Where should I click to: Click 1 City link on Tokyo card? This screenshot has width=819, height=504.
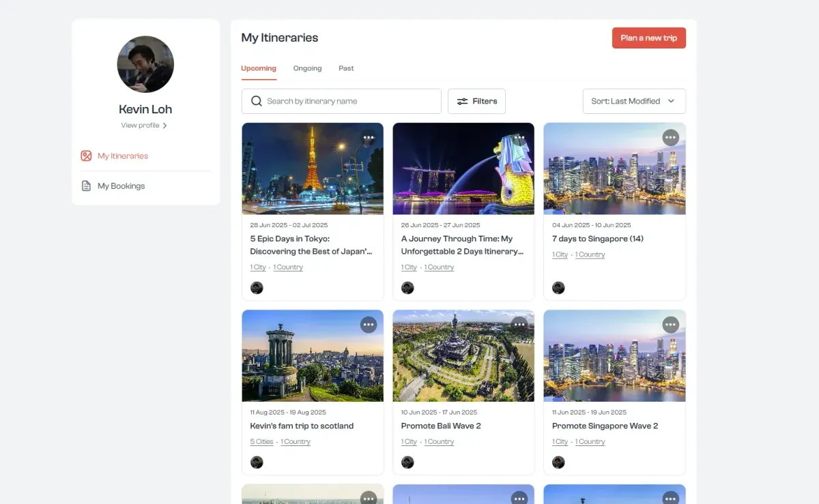point(258,267)
